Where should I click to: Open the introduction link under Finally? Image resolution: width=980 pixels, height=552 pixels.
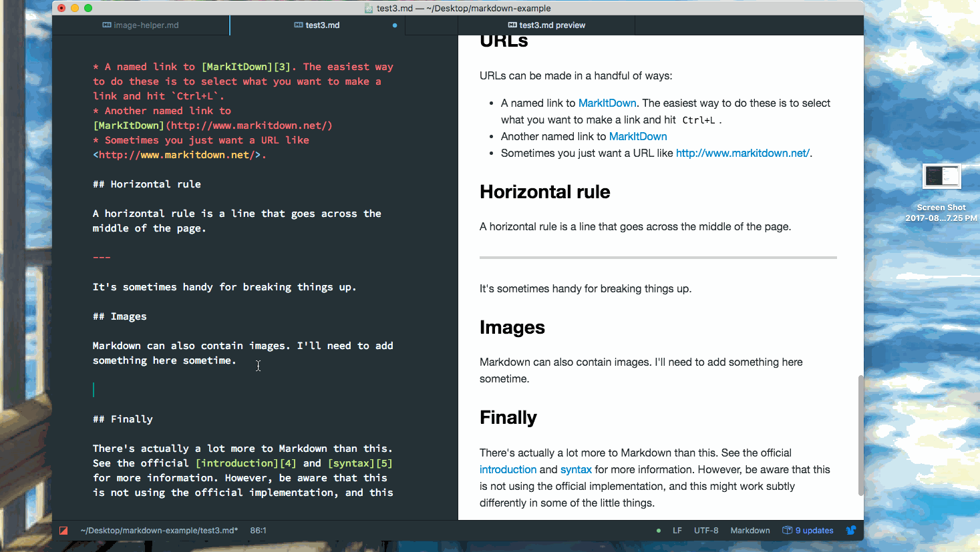point(508,469)
